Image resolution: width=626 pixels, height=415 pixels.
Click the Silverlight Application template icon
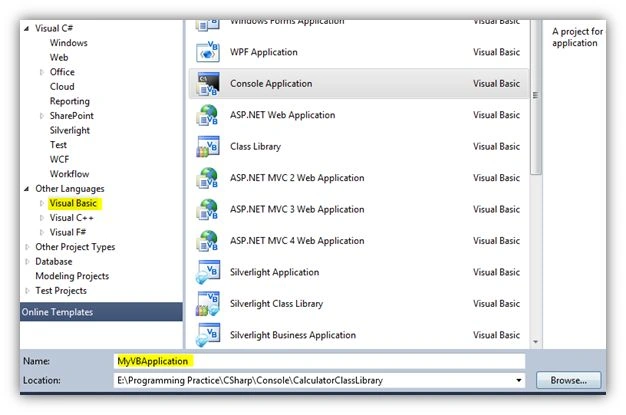[x=208, y=272]
